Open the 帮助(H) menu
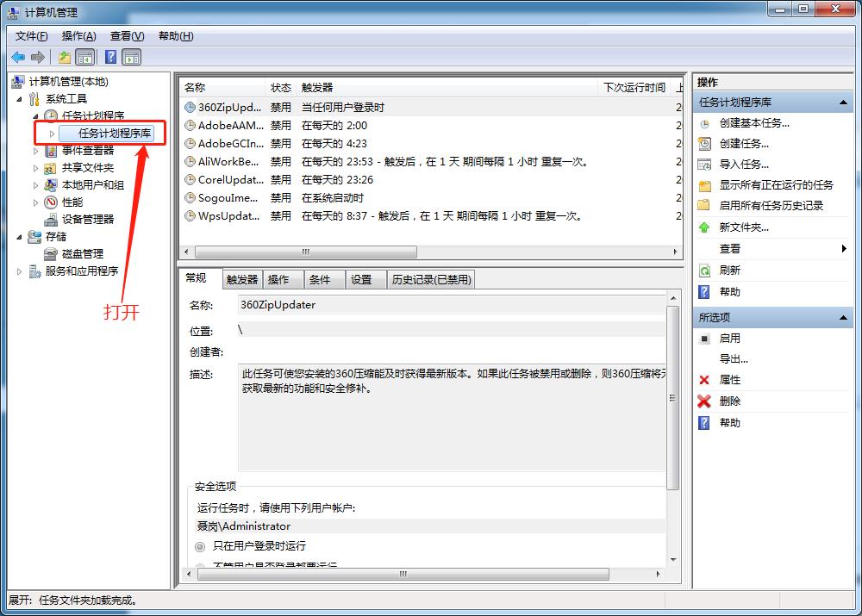The image size is (862, 616). (x=176, y=36)
